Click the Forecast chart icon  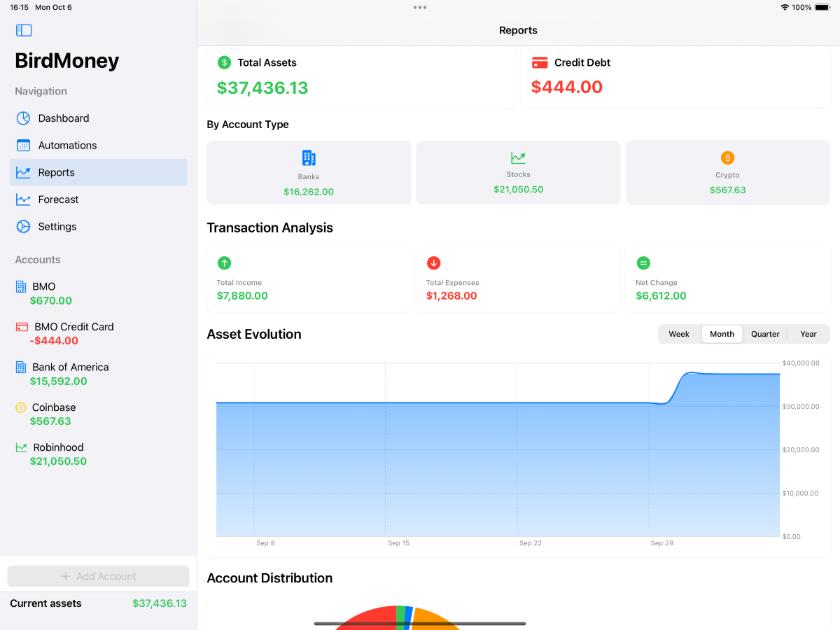[23, 199]
